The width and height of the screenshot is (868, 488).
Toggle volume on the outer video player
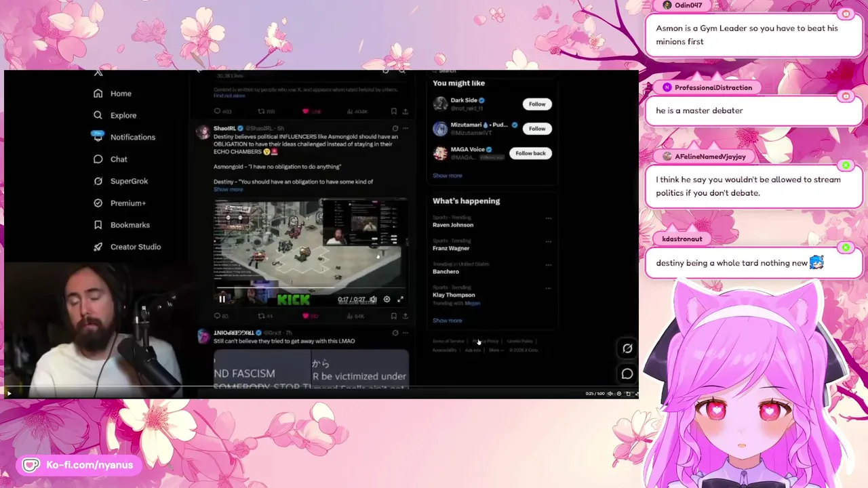tap(610, 394)
